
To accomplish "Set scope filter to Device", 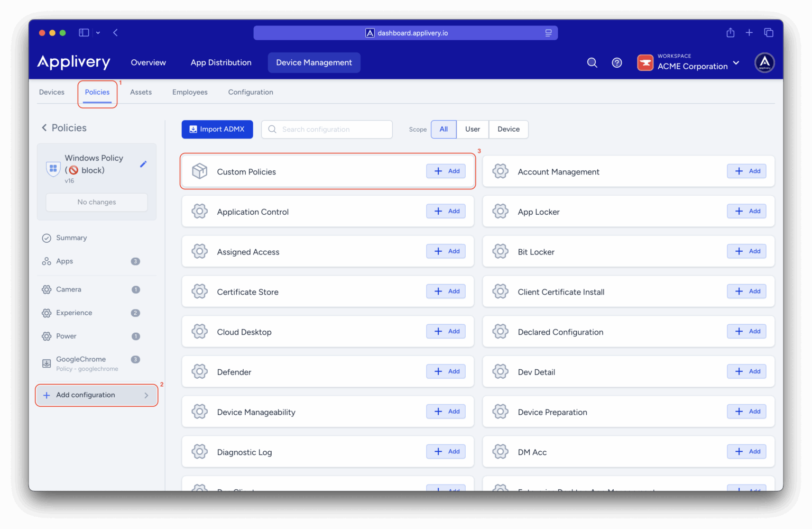I will click(508, 129).
